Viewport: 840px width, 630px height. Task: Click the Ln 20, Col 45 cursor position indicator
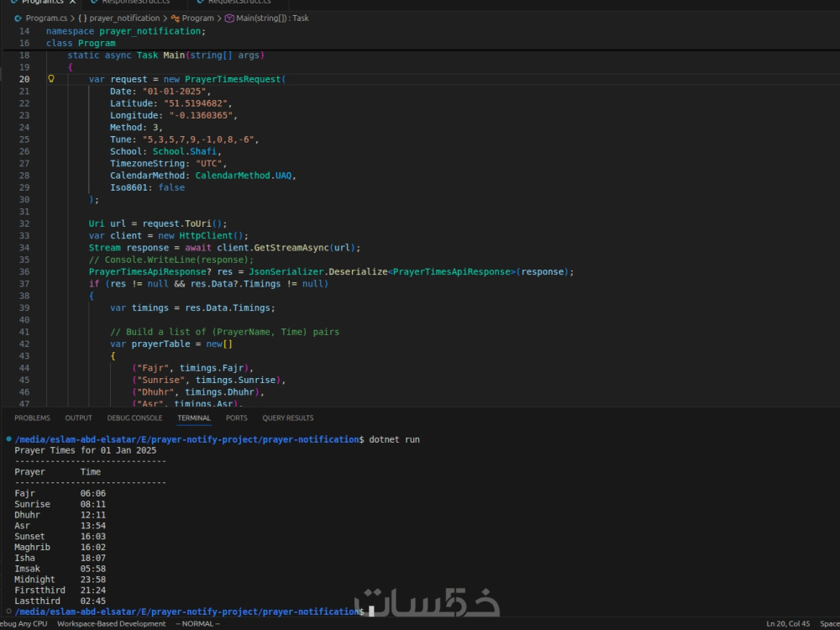tap(788, 623)
